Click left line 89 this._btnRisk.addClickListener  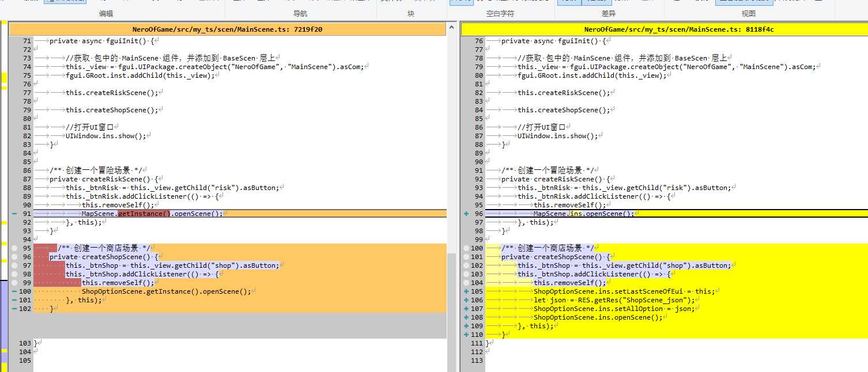coord(143,196)
